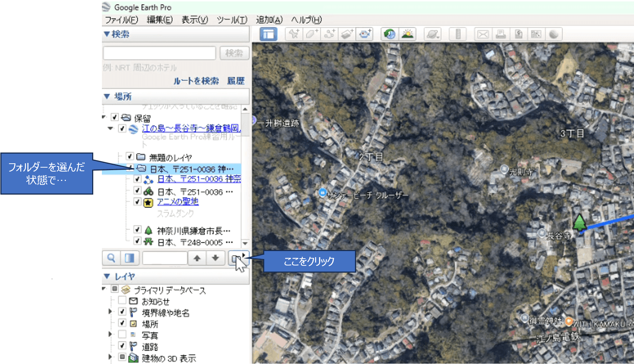This screenshot has height=364, width=634.
Task: Toggle the sunlight icon in toolbar
Action: [408, 35]
